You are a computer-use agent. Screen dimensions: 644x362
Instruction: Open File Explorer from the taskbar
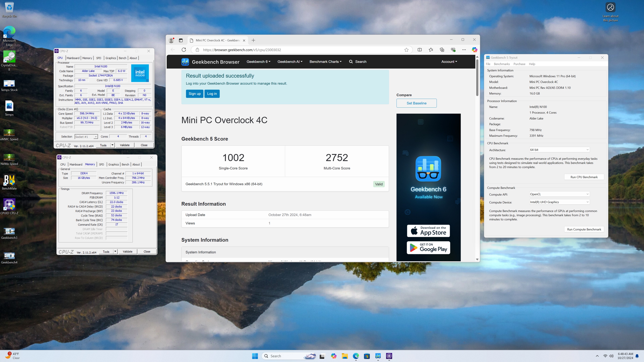click(345, 356)
